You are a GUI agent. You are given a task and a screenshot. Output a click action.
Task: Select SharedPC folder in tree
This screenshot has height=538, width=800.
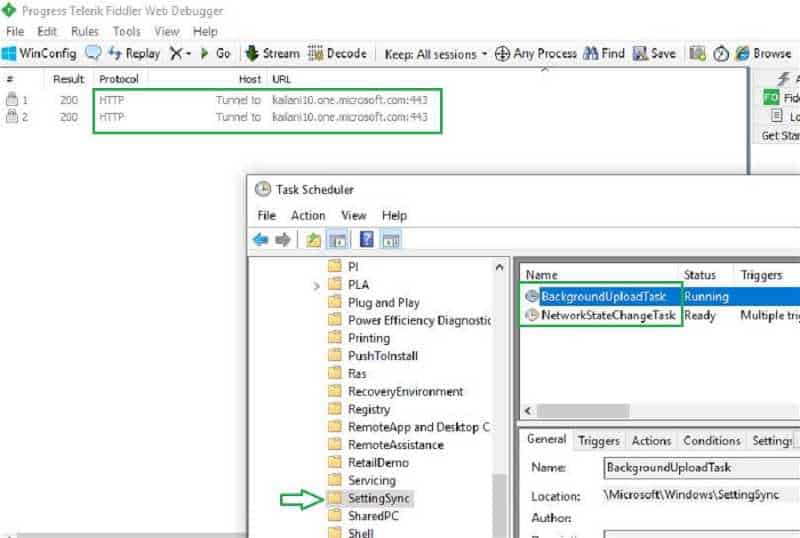(363, 516)
